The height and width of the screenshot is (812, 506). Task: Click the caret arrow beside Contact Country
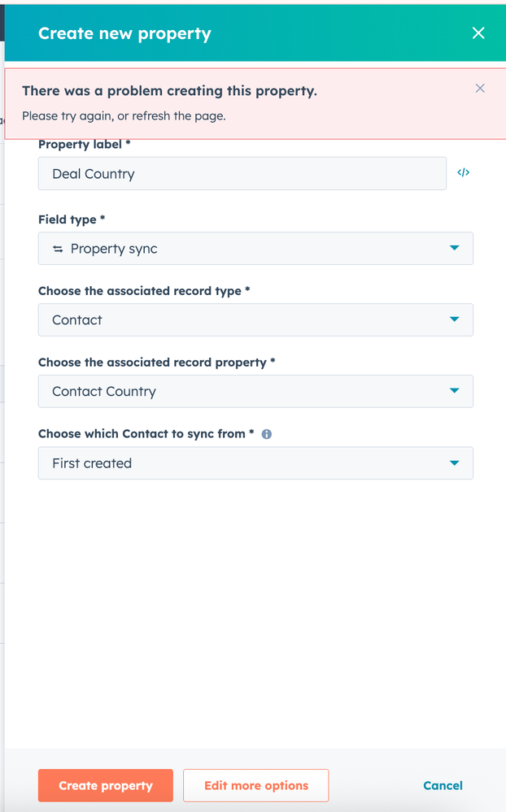click(x=455, y=391)
